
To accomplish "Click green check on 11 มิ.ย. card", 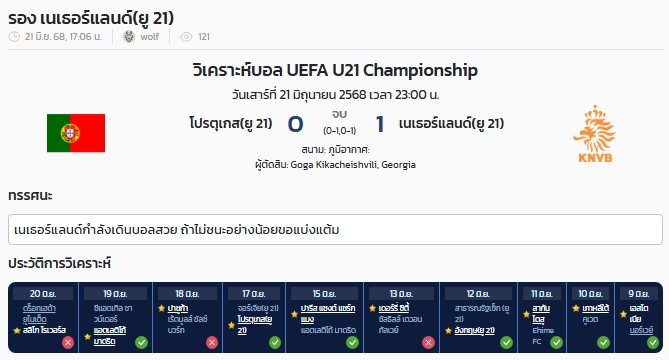I will 556,343.
